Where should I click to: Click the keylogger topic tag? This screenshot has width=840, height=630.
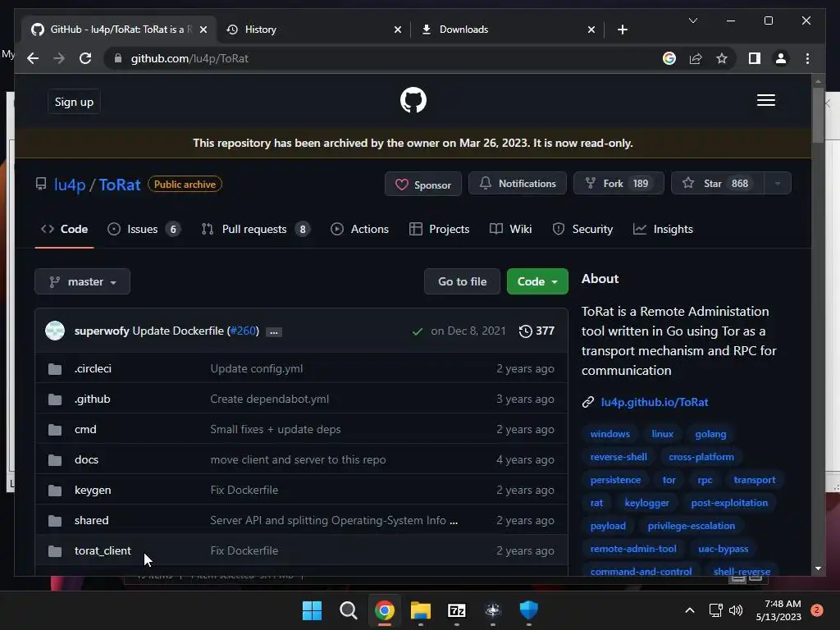(x=646, y=503)
